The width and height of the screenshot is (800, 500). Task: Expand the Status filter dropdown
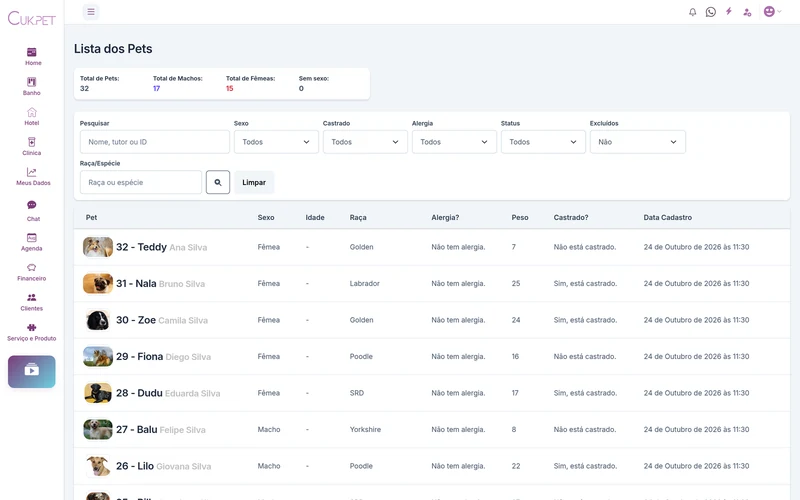pyautogui.click(x=543, y=142)
